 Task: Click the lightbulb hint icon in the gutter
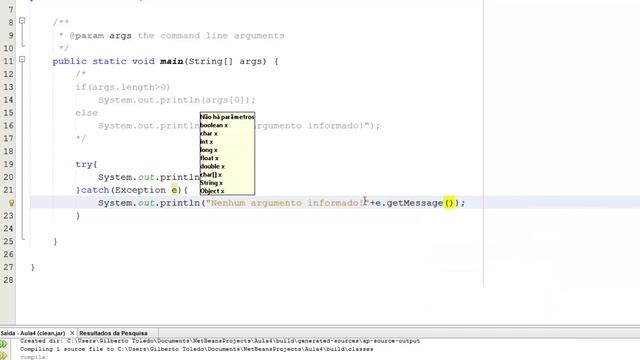[x=11, y=202]
